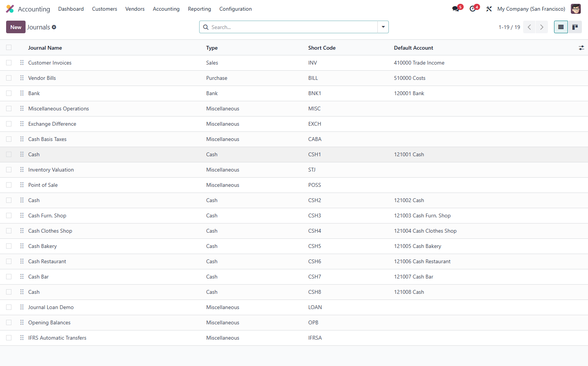
Task: Go to the Dashboard menu
Action: click(x=71, y=9)
